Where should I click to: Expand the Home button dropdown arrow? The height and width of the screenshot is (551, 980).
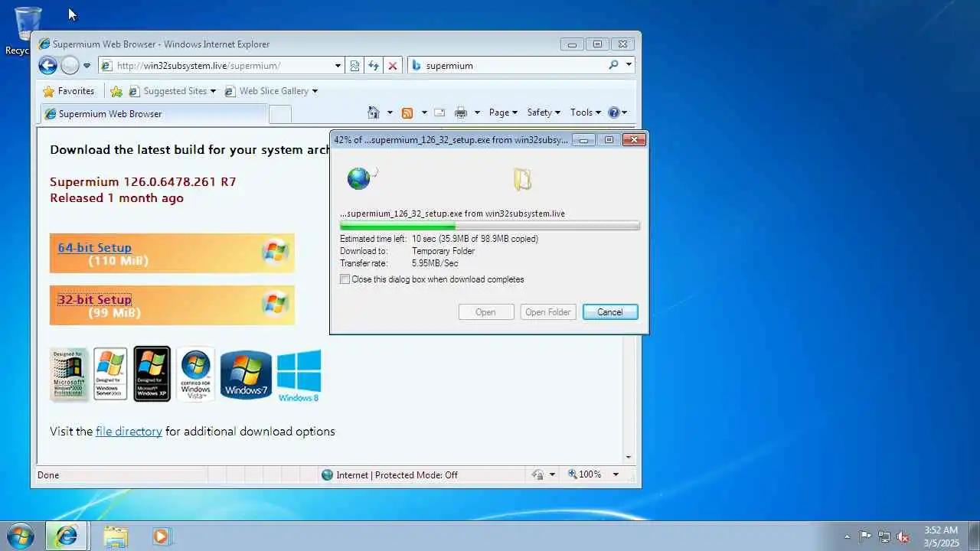390,112
